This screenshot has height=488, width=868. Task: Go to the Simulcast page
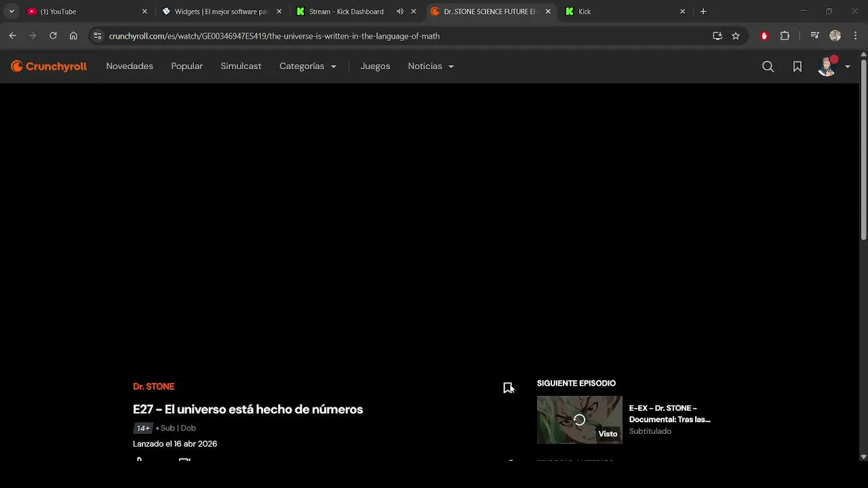coord(241,66)
